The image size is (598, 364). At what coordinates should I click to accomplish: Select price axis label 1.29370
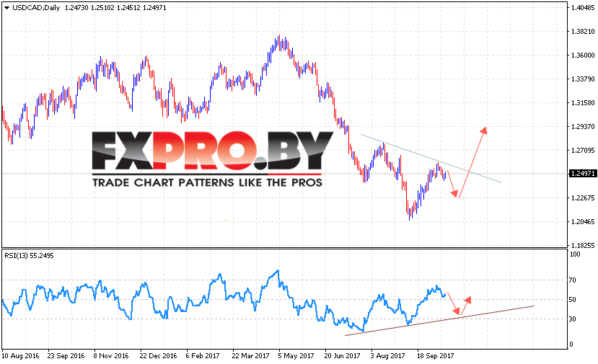coord(583,127)
